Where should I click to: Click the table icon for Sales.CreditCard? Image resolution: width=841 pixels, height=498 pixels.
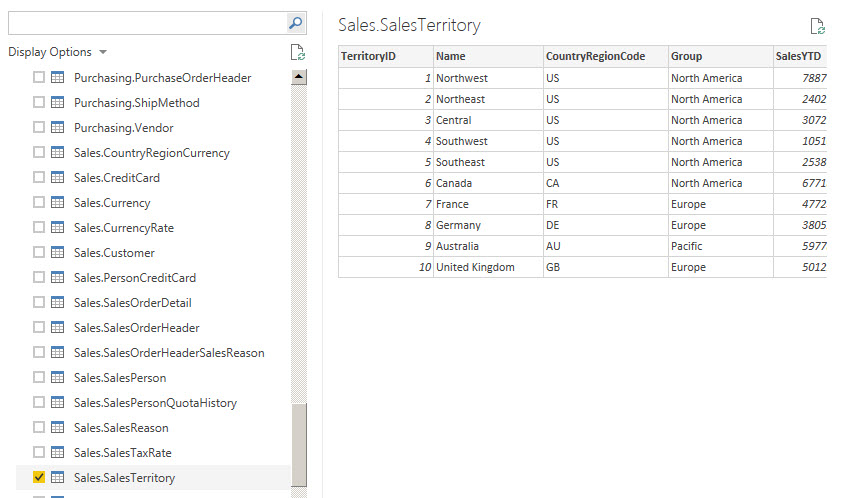coord(58,178)
